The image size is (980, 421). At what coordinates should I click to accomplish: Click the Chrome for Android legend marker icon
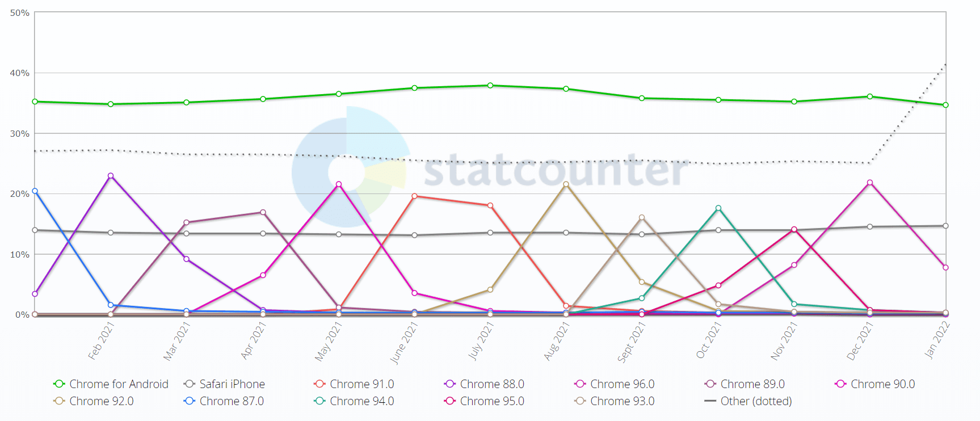[59, 384]
